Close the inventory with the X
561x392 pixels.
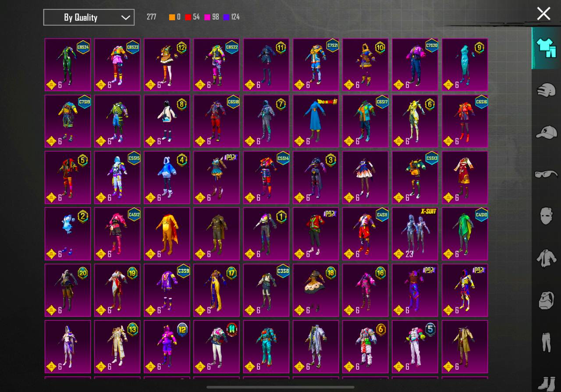tap(543, 14)
